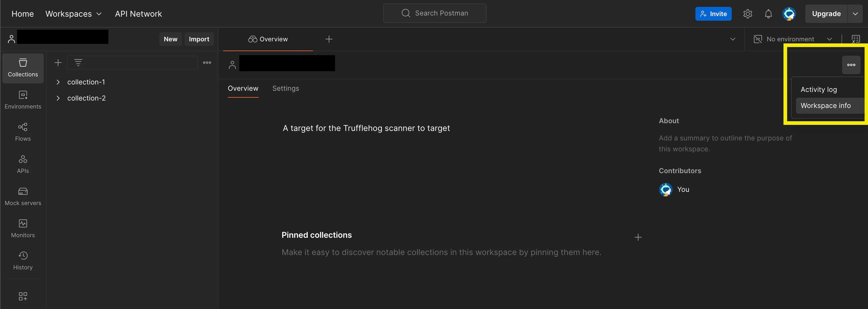Add a pinned collection with the plus icon
This screenshot has height=309, width=868.
(x=638, y=237)
